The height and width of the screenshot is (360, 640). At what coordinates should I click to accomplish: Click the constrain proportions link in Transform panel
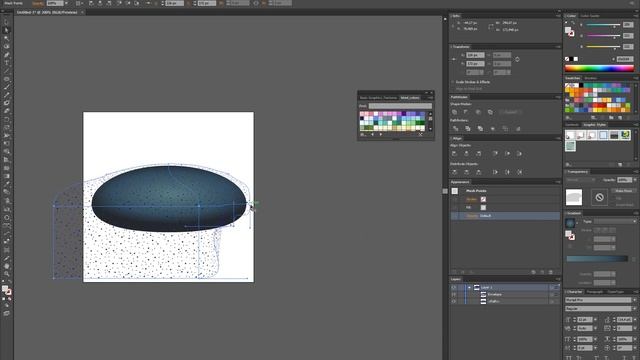click(517, 60)
